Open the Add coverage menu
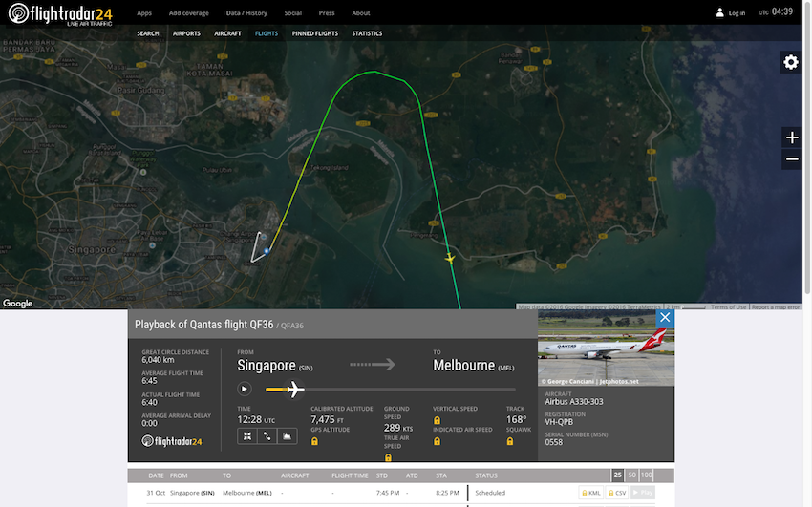The width and height of the screenshot is (812, 507). 188,13
